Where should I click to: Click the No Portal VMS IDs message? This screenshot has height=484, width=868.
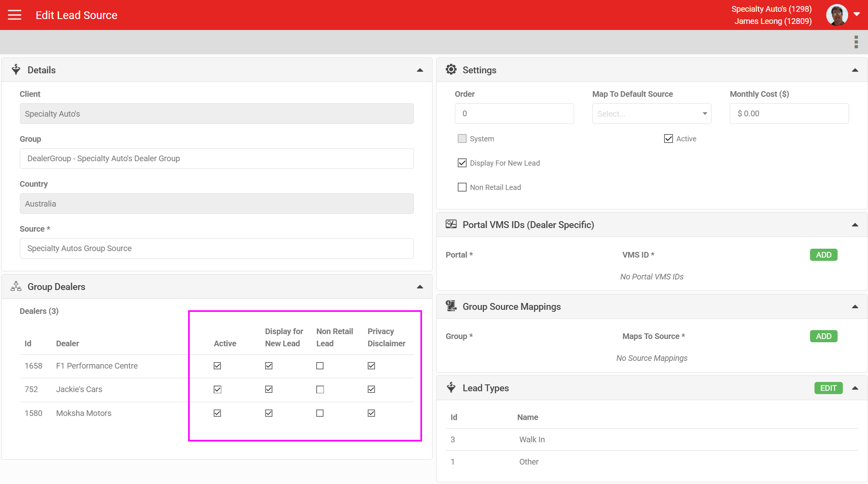[x=652, y=277]
